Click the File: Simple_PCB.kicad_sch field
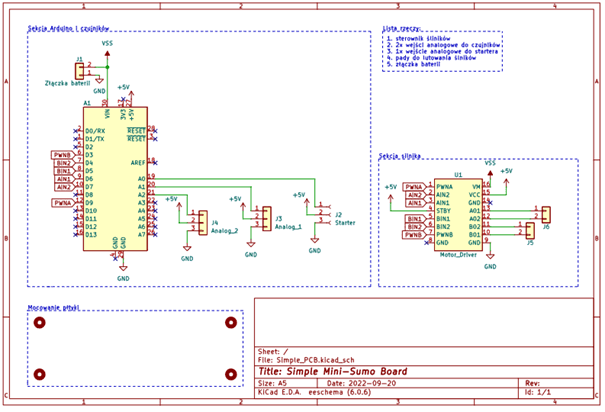Image resolution: width=605 pixels, height=412 pixels. tap(309, 362)
